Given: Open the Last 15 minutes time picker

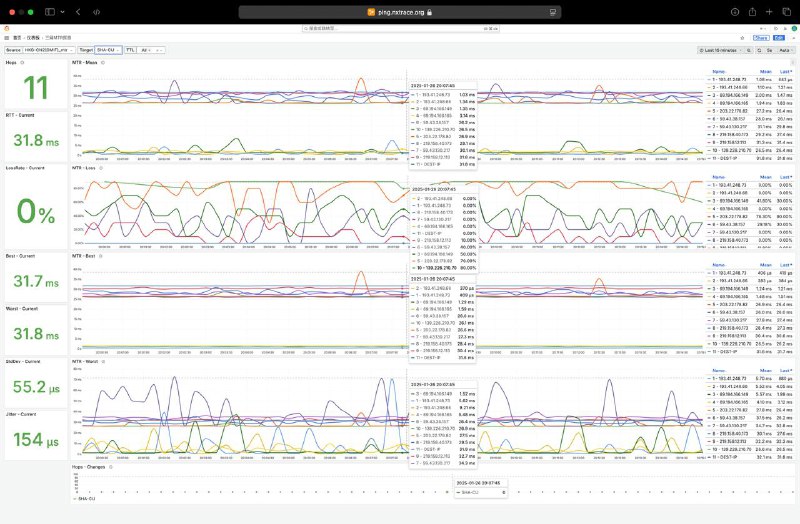Looking at the screenshot, I should (721, 50).
